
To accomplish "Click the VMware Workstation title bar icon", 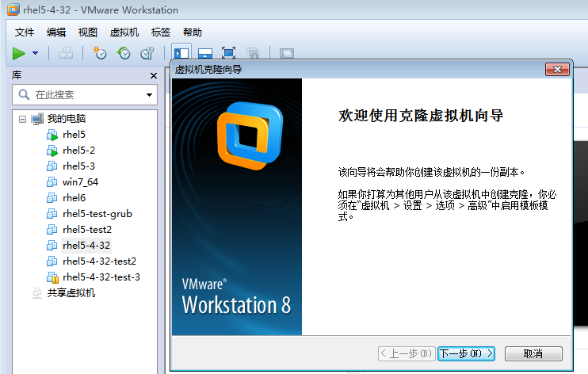I will click(13, 10).
